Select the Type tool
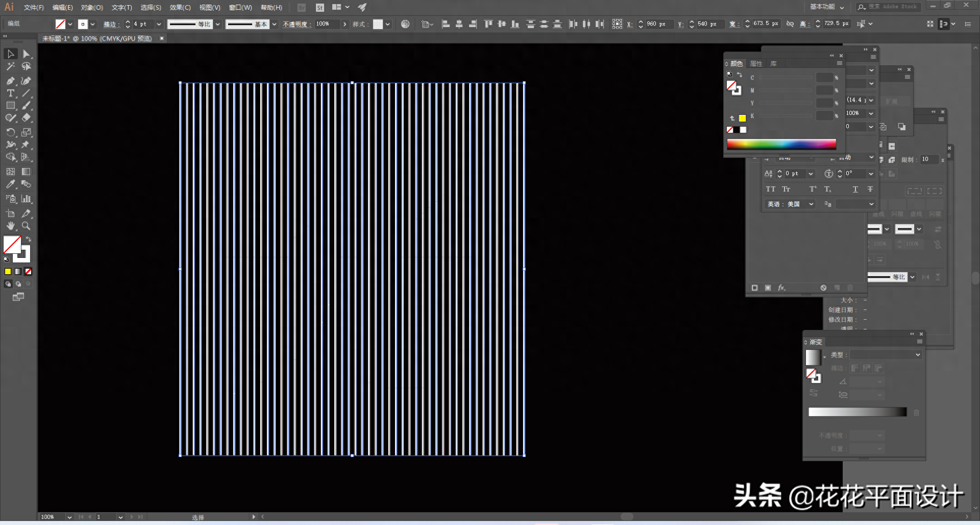 10,93
